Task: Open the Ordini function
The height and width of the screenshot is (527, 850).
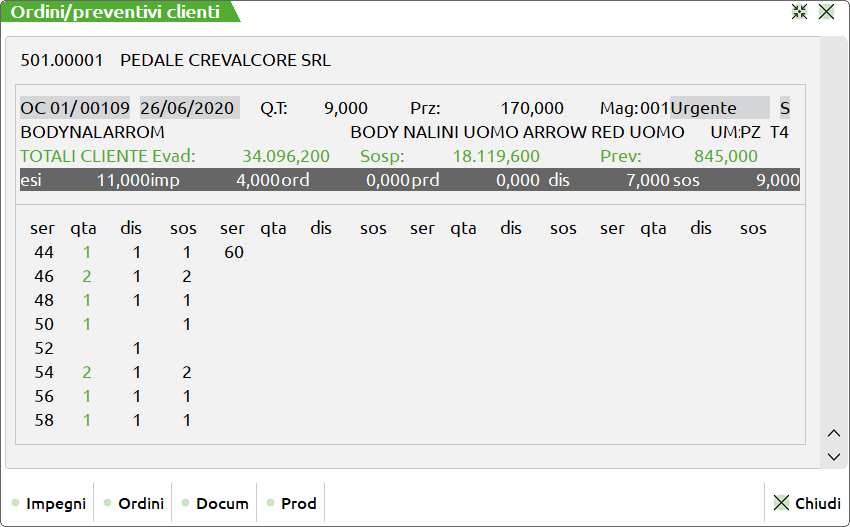Action: pyautogui.click(x=134, y=503)
